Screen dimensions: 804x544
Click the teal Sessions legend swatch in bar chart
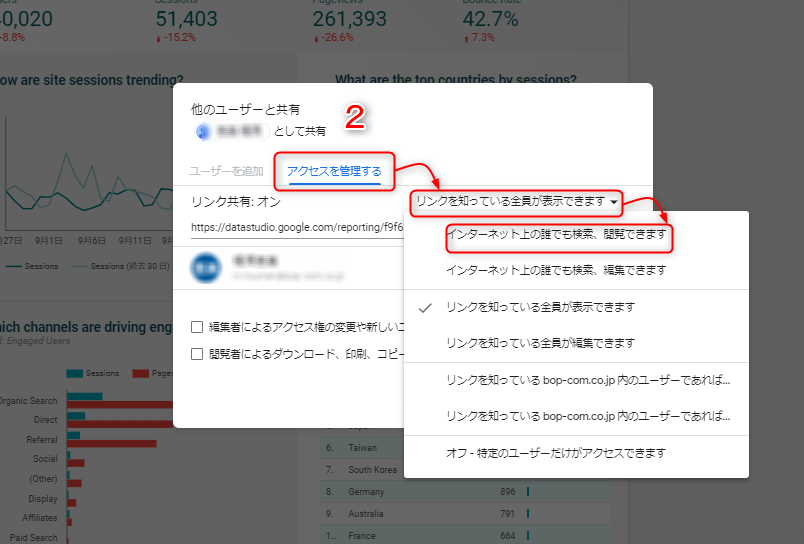tap(74, 373)
